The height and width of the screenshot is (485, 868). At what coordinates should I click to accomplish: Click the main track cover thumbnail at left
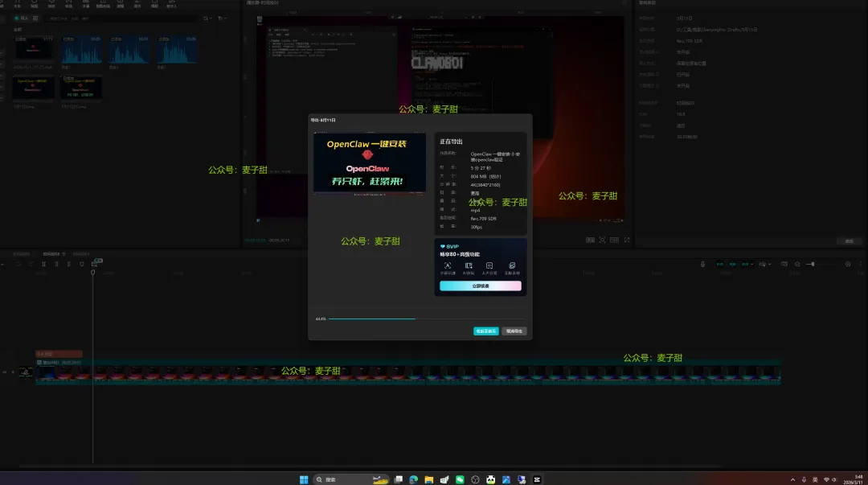pos(26,372)
